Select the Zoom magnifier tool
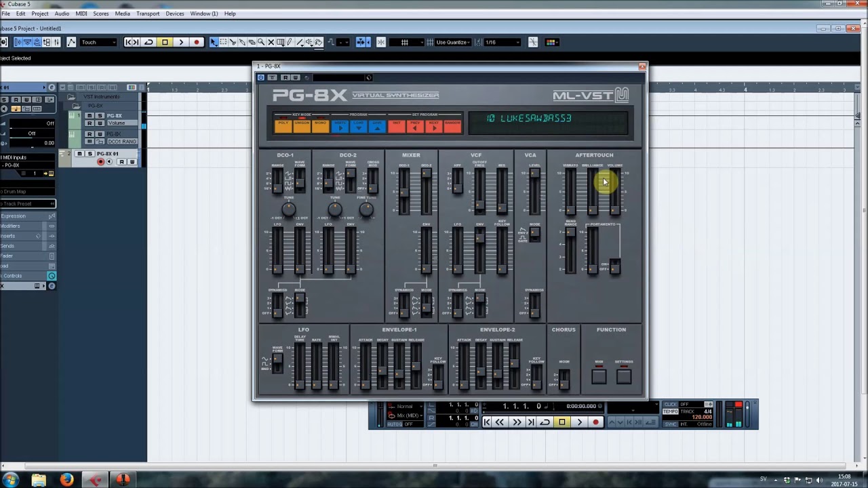Screen dimensions: 868x488 tap(261, 42)
